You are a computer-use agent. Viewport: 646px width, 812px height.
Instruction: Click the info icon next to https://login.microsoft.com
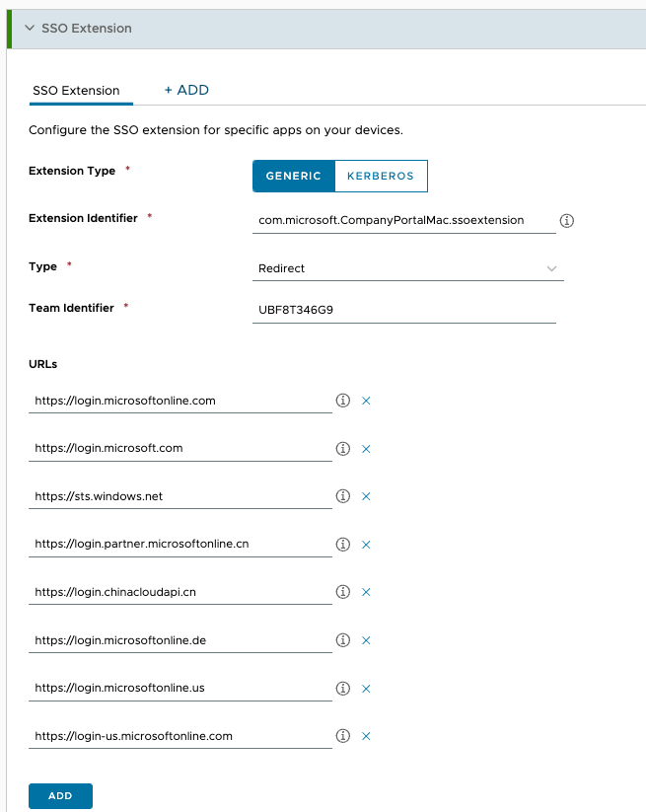[x=342, y=449]
